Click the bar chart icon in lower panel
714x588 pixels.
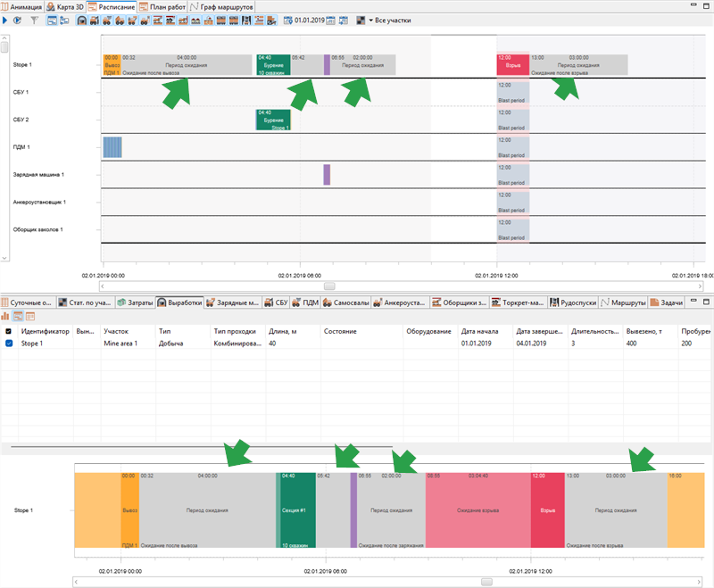coord(5,316)
